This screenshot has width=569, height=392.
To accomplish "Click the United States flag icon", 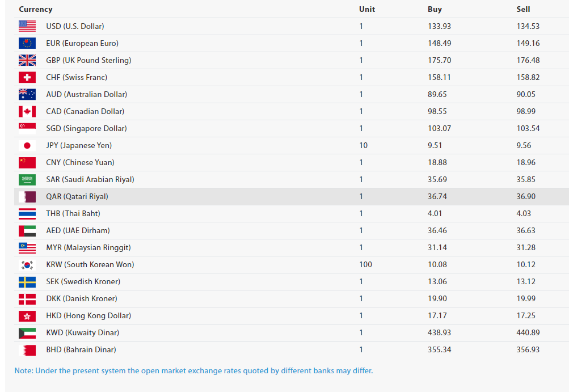I will pos(27,26).
